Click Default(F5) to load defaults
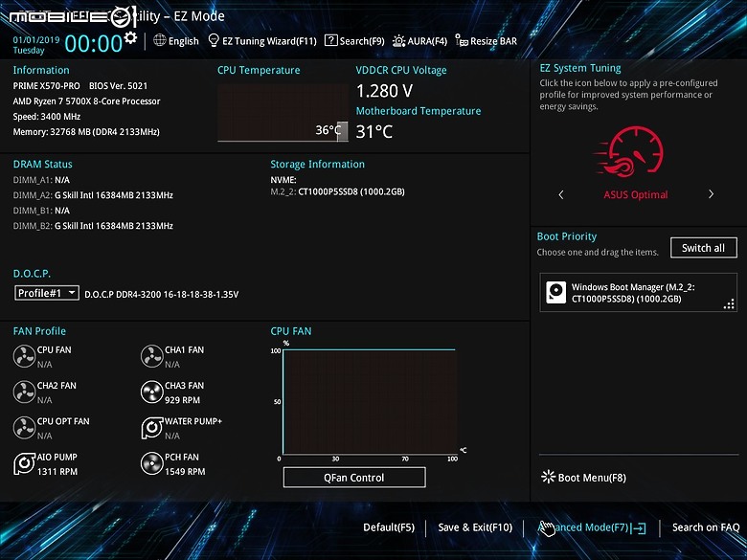The height and width of the screenshot is (560, 747). tap(389, 527)
